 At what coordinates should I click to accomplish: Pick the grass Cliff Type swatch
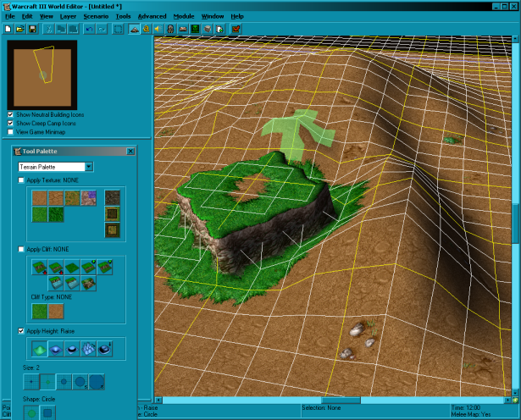coord(40,311)
